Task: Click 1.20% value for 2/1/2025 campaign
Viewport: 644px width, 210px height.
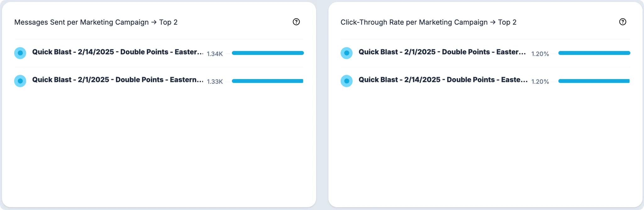Action: (540, 54)
